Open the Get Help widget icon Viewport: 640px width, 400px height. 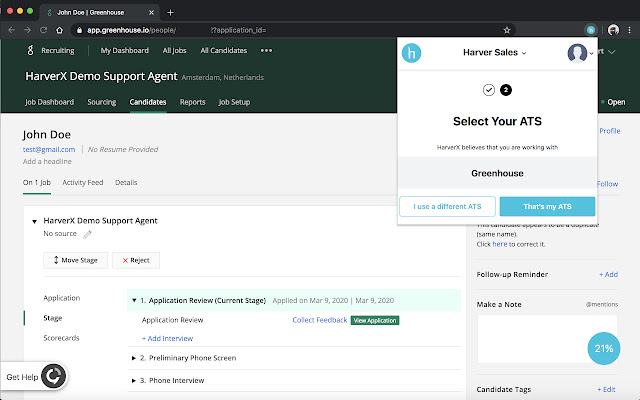[x=54, y=377]
